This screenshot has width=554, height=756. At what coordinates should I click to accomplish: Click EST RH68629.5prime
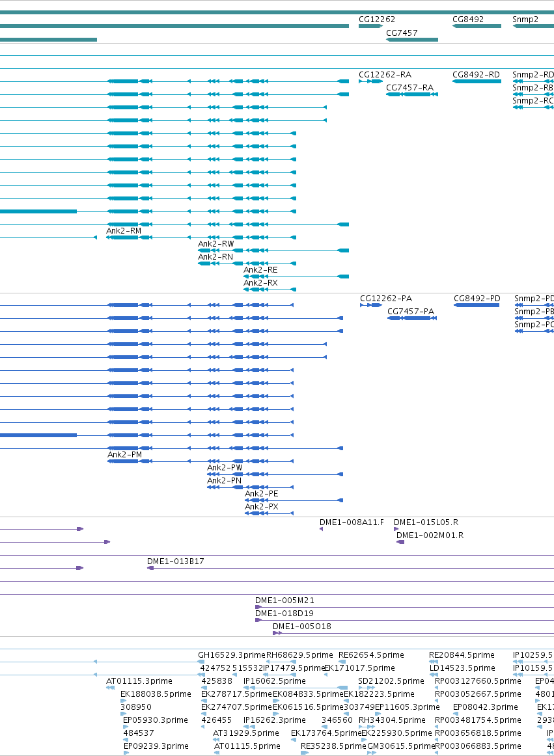click(x=299, y=655)
